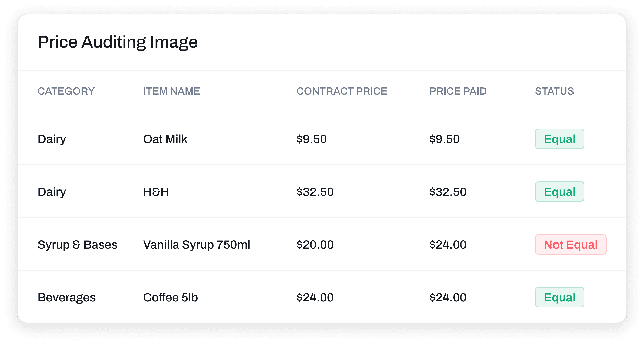The image size is (644, 344).
Task: Click the Category column header
Action: pyautogui.click(x=66, y=91)
